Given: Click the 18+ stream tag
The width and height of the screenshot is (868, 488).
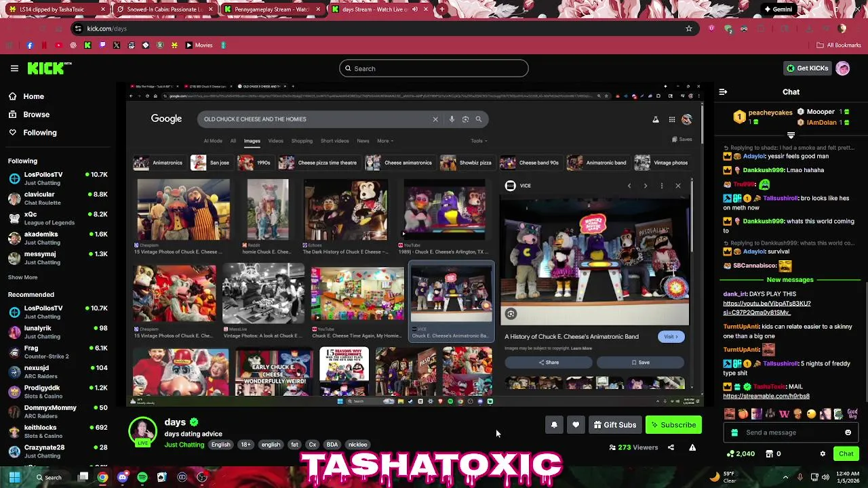Looking at the screenshot, I should (x=245, y=445).
